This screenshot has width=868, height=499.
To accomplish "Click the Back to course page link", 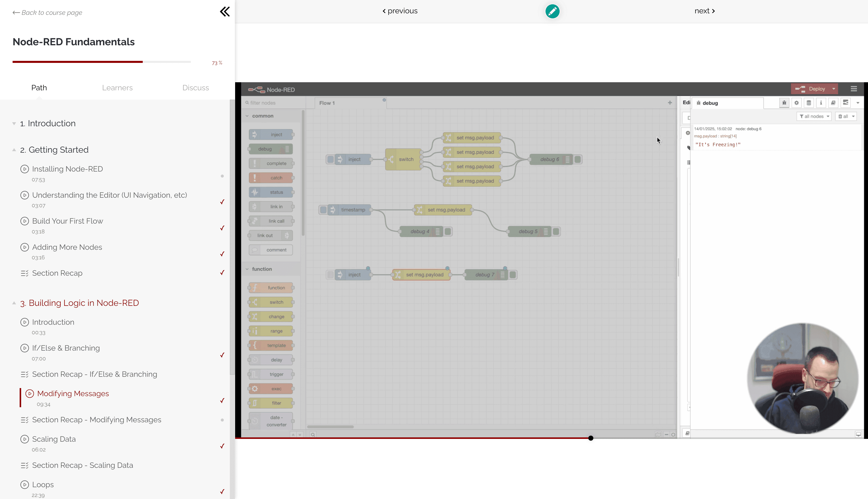I will [x=47, y=12].
